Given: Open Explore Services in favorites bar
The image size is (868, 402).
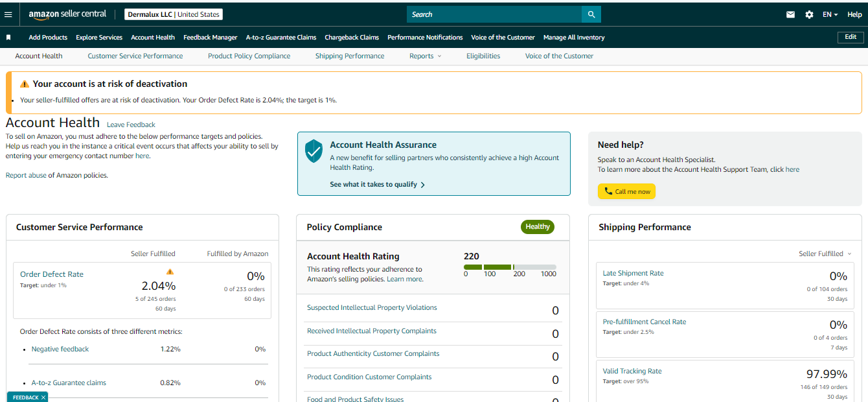Looking at the screenshot, I should 99,38.
